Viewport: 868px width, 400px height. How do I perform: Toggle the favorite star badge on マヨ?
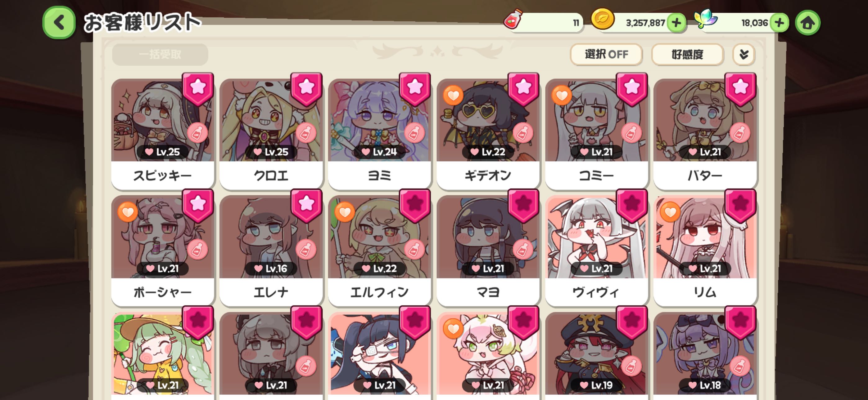(523, 205)
